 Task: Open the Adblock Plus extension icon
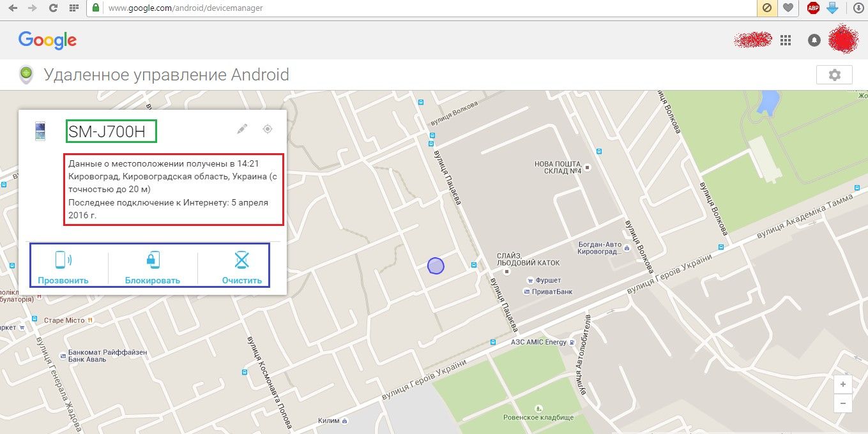click(x=812, y=8)
